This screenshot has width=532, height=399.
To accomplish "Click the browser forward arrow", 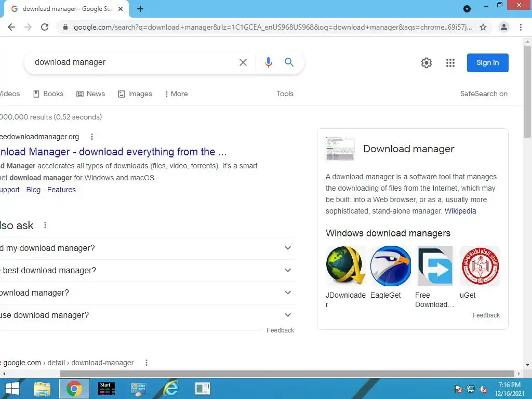I will 28,27.
